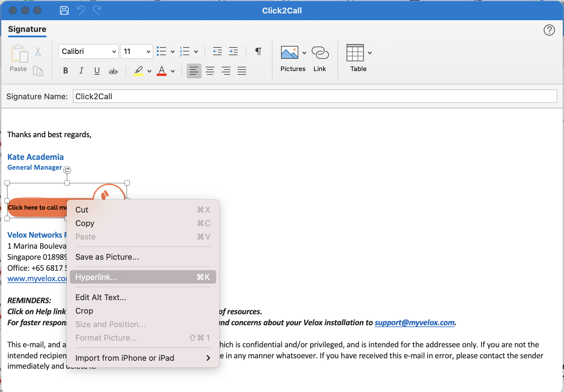The image size is (564, 392).
Task: Click the Thanks and best regards line
Action: point(49,135)
